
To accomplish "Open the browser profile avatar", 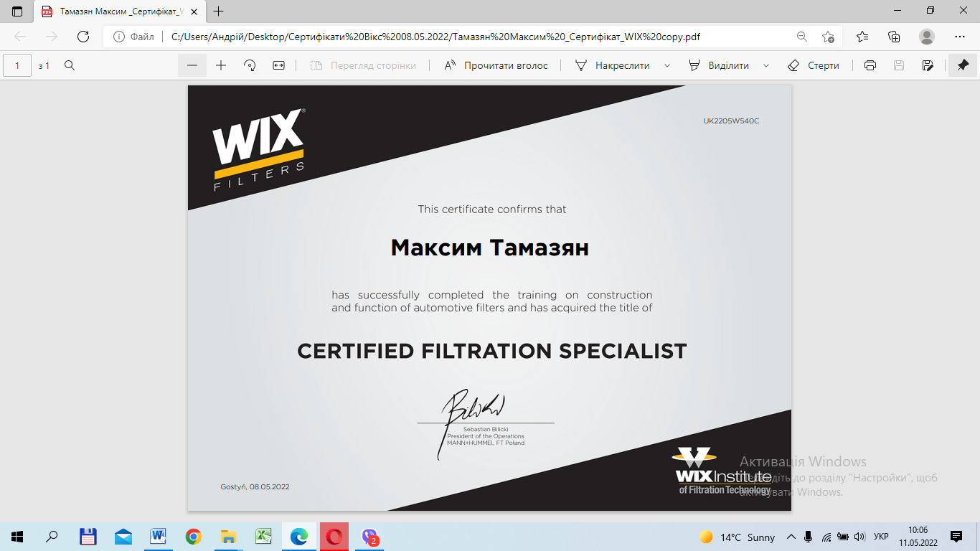I will pyautogui.click(x=927, y=37).
